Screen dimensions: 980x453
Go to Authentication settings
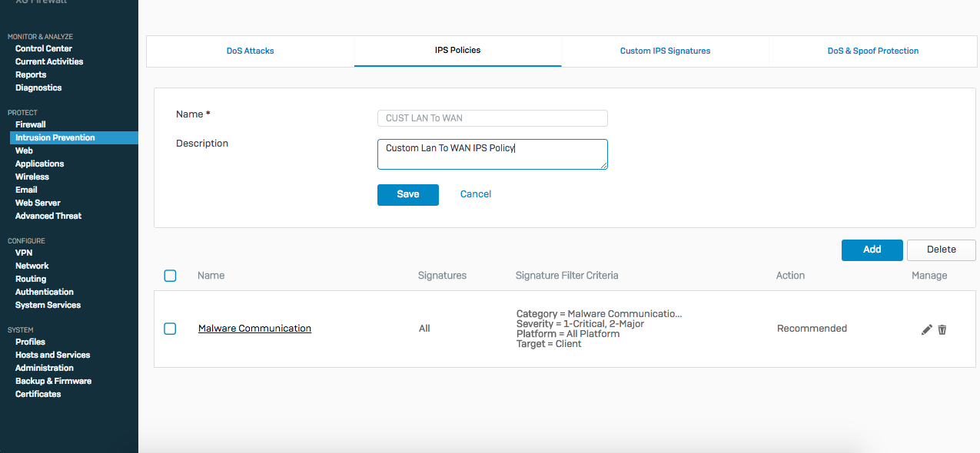point(45,292)
